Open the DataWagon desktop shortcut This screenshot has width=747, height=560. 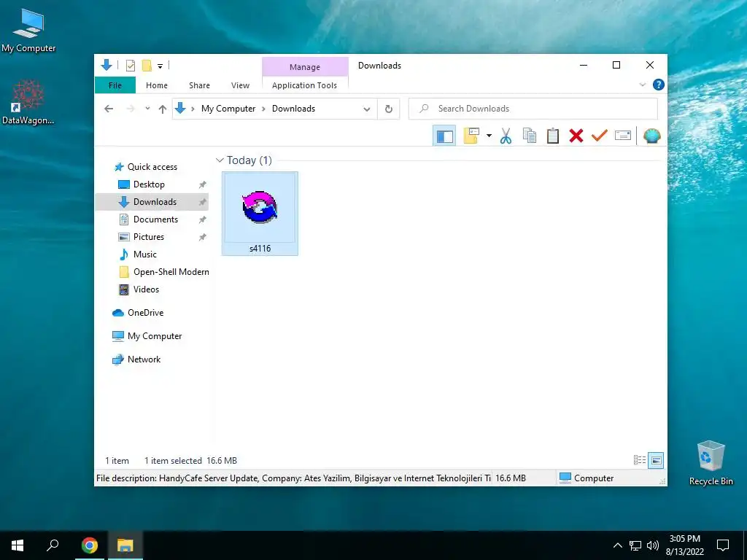[x=28, y=102]
